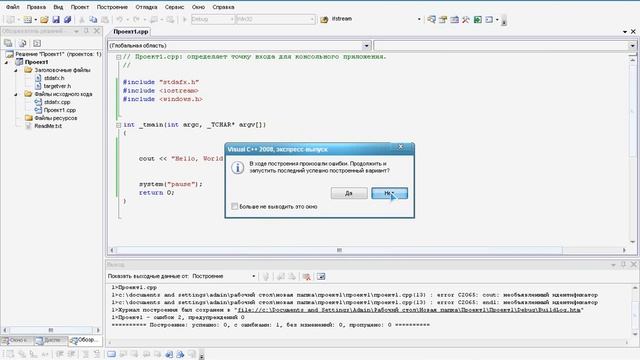The width and height of the screenshot is (640, 360).
Task: Close the Visual C++ 2008 dialog
Action: click(400, 147)
